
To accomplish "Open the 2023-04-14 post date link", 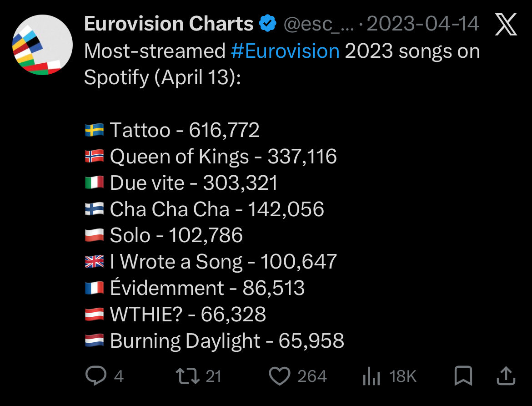I will pos(423,25).
